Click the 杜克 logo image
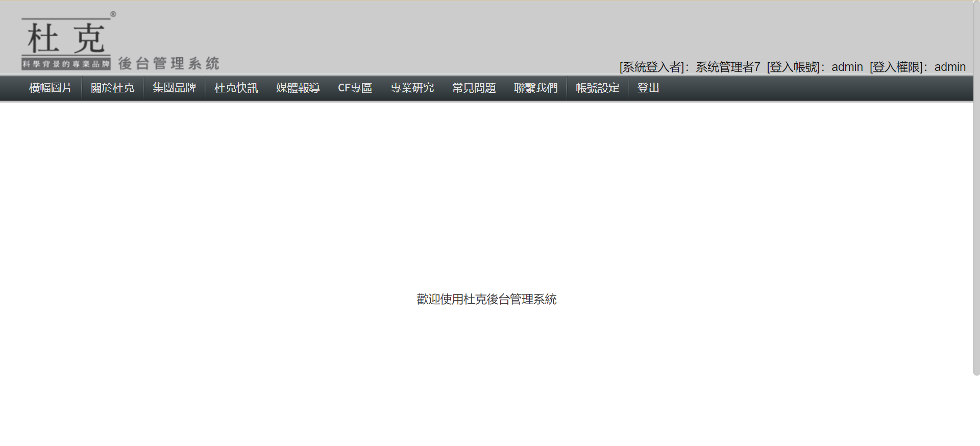 tap(68, 40)
